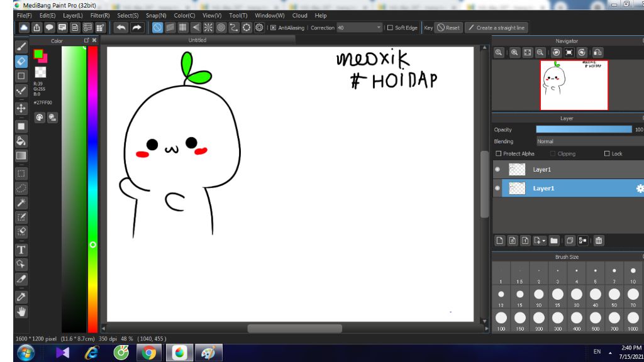Select the Eyedropper tool
The width and height of the screenshot is (644, 362).
point(21,297)
